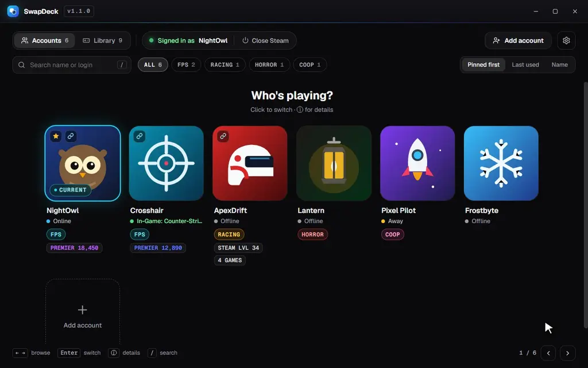Viewport: 588px width, 368px height.
Task: Click the Online status under NightOwl
Action: pos(59,221)
